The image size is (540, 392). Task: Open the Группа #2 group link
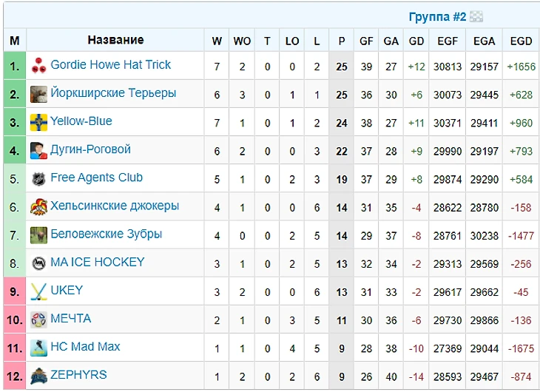tap(438, 16)
